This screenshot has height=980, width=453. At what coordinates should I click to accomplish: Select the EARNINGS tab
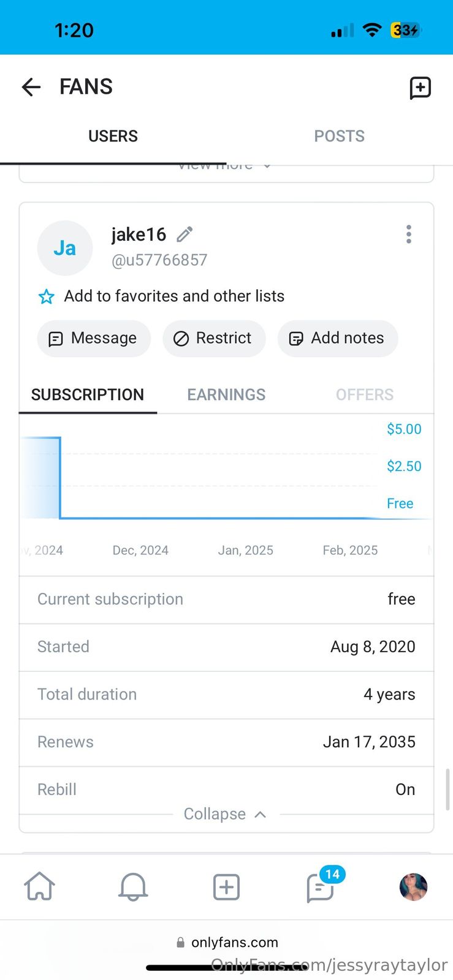tap(226, 394)
